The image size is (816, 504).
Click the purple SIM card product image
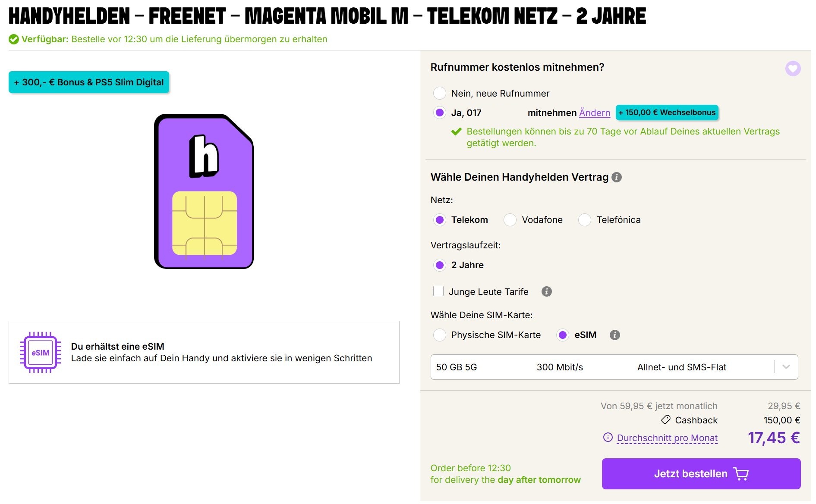204,191
